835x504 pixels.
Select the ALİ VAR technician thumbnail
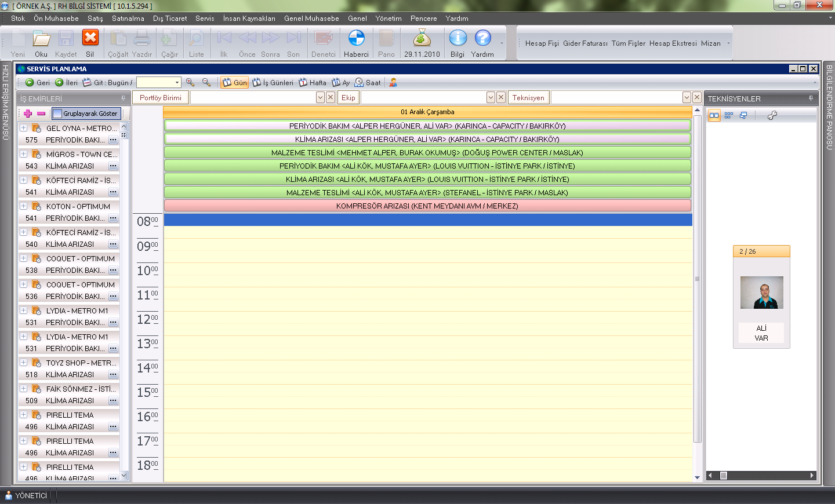click(x=761, y=293)
